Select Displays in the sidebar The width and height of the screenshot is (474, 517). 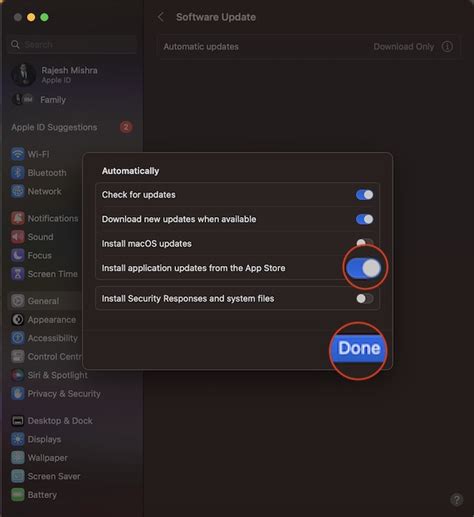(44, 439)
